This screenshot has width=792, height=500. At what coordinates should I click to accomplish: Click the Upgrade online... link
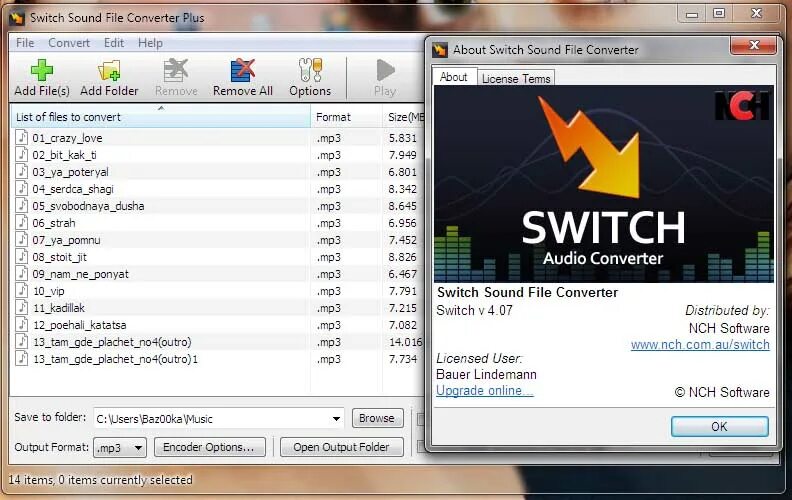tap(484, 390)
